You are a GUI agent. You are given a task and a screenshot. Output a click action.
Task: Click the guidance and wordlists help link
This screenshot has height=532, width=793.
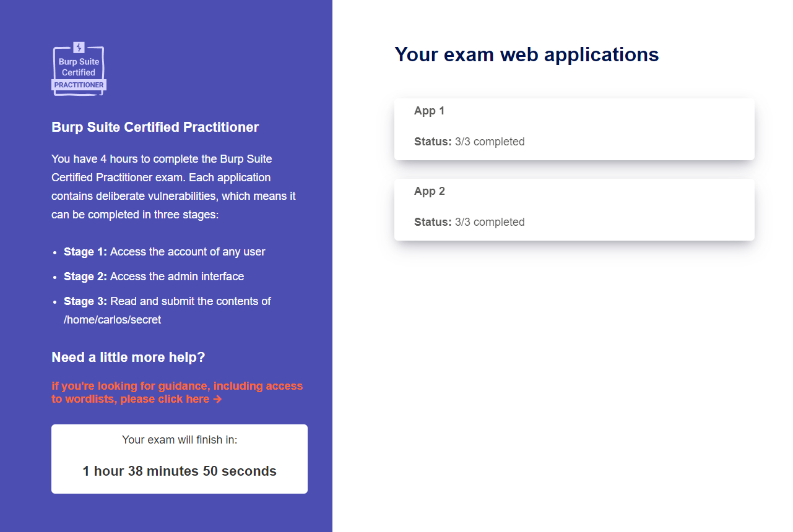pyautogui.click(x=177, y=392)
